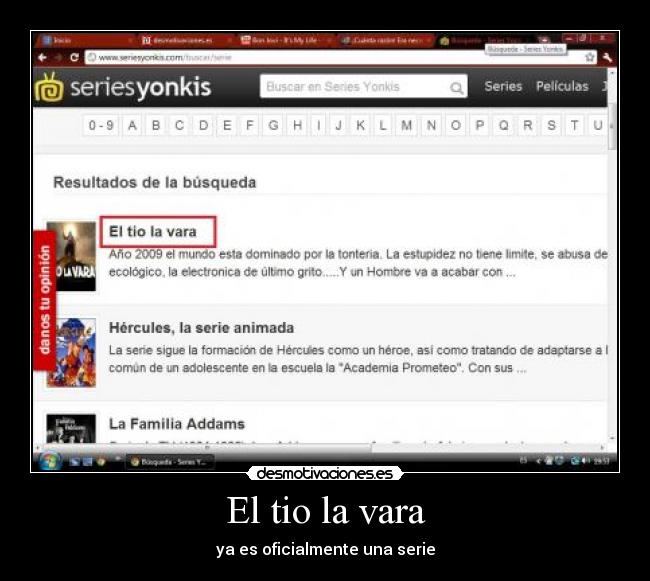Filter series by letter K

click(361, 125)
